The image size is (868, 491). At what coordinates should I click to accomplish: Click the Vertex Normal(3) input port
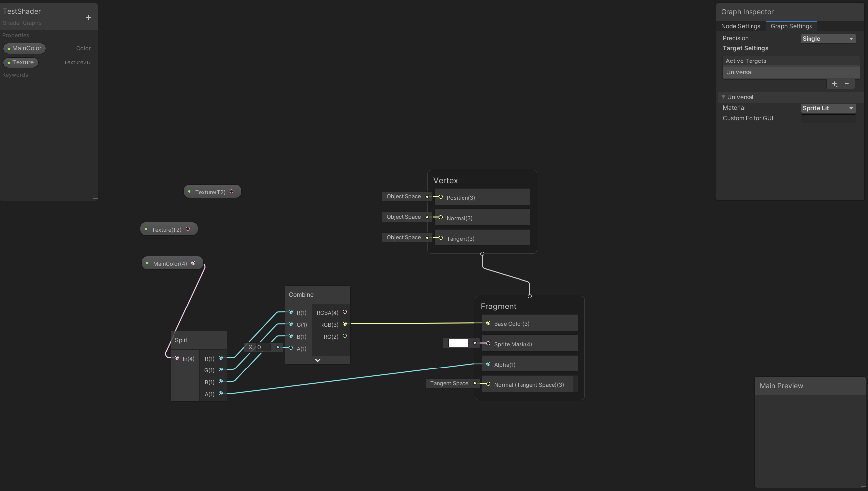pyautogui.click(x=441, y=218)
